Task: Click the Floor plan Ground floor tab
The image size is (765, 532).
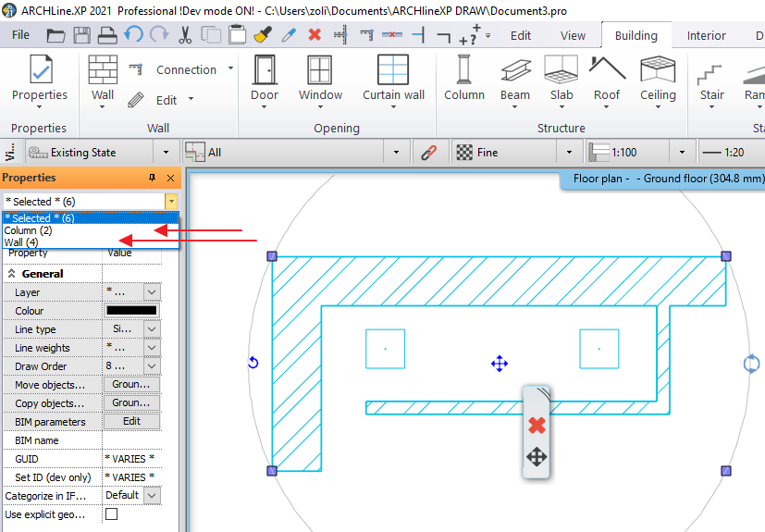Action: (663, 179)
